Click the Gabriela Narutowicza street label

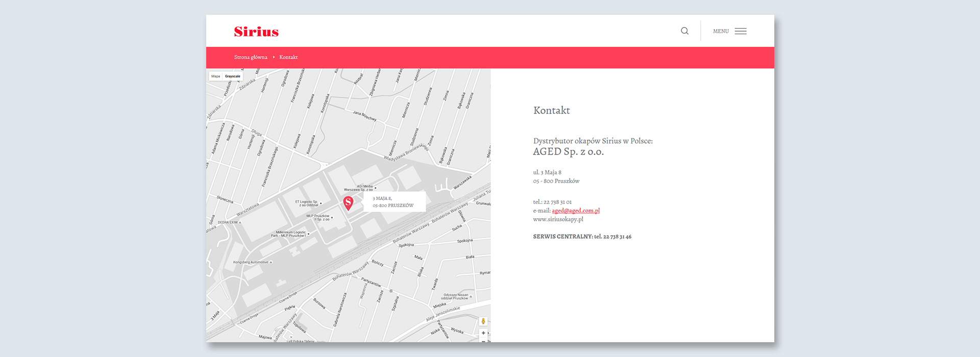click(x=340, y=310)
